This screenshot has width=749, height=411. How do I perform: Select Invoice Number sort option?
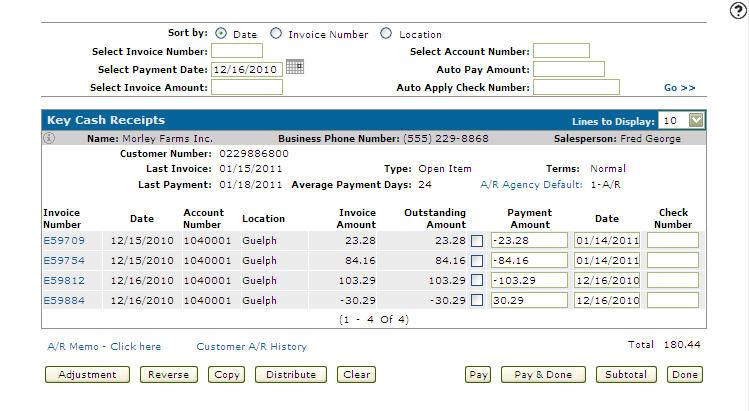[x=276, y=34]
